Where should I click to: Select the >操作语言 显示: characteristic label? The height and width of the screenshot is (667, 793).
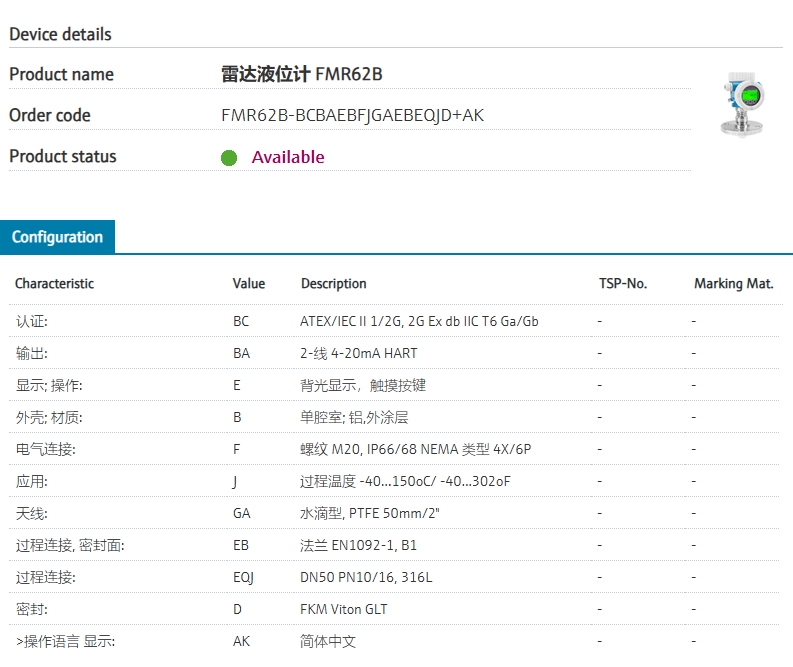pyautogui.click(x=66, y=641)
